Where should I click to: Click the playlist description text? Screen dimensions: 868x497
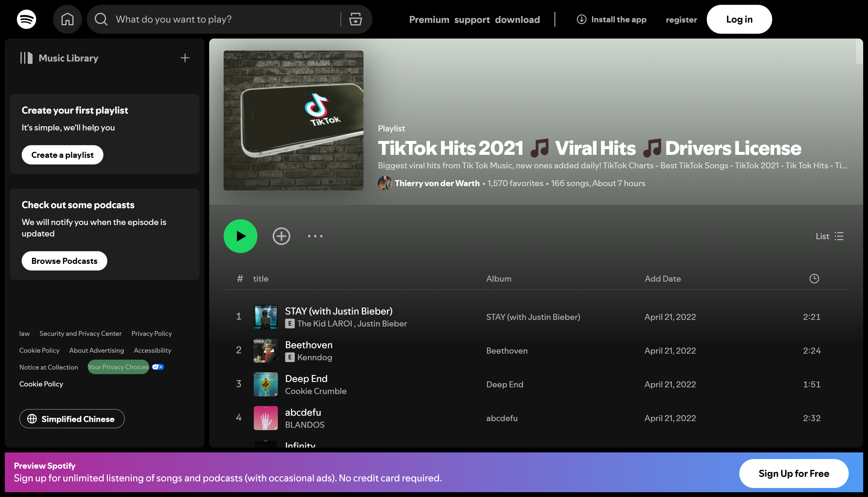tap(612, 166)
